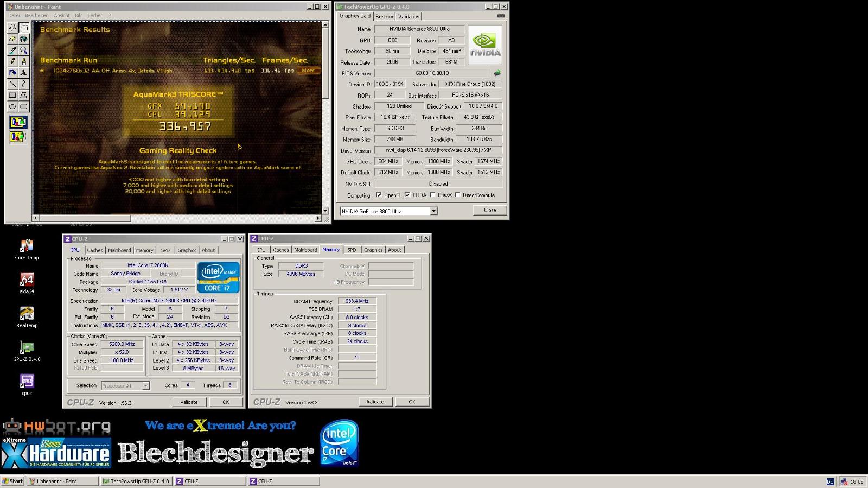Open the RealTemp desktop shortcut
The width and height of the screenshot is (868, 488).
tap(27, 318)
